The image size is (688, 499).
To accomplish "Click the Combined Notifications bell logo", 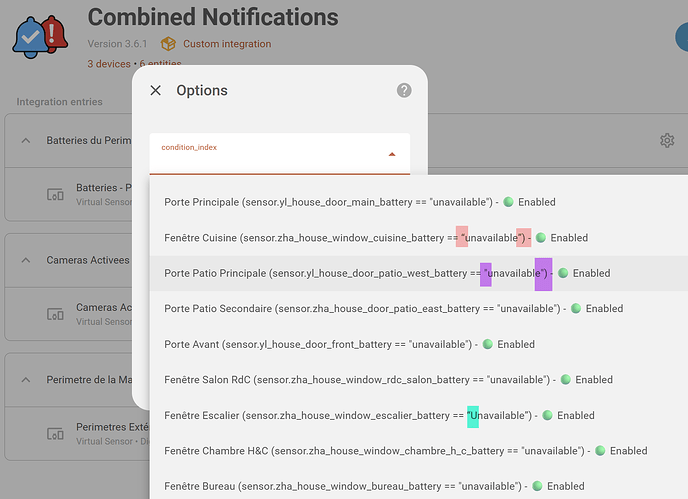I will pyautogui.click(x=40, y=36).
